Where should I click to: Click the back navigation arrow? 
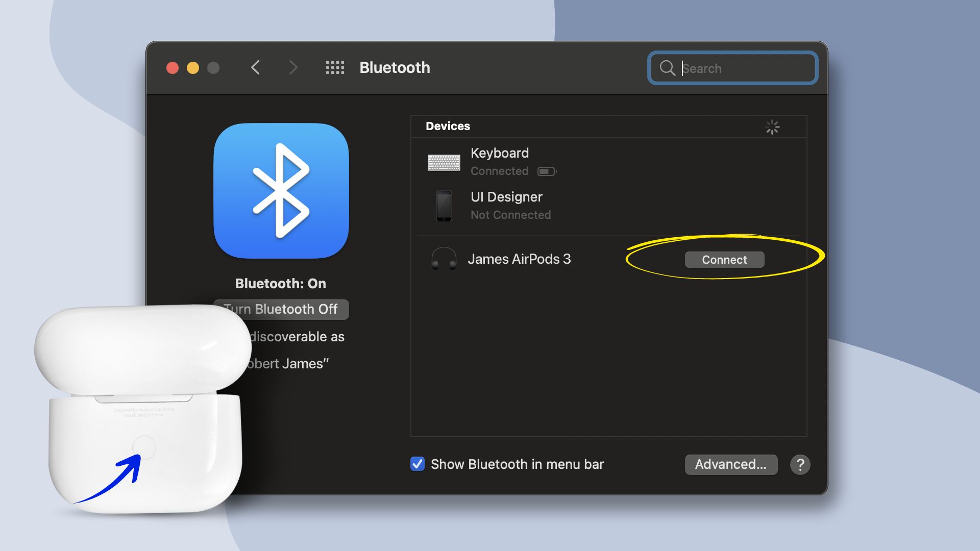(256, 67)
